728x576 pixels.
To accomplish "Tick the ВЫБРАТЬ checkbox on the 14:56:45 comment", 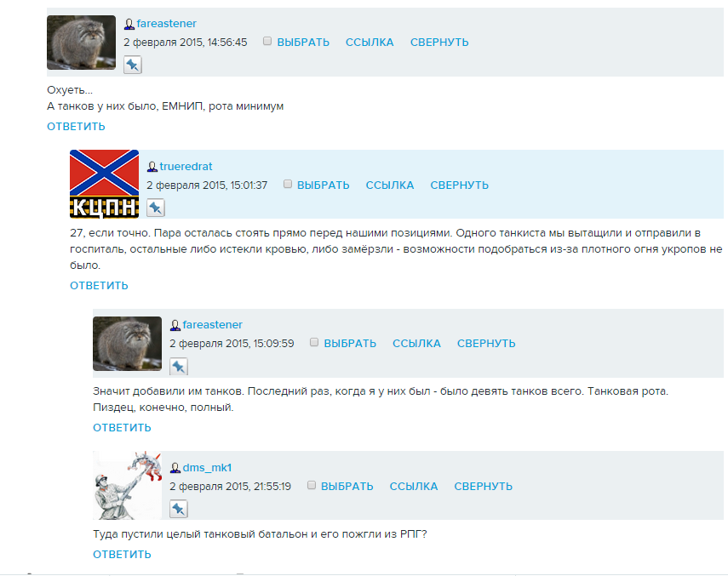I will [x=267, y=42].
